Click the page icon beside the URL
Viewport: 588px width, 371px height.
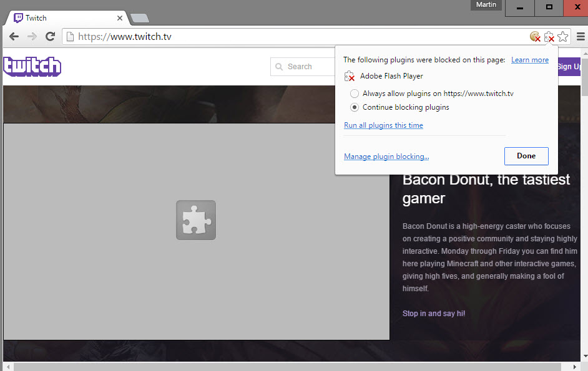70,36
